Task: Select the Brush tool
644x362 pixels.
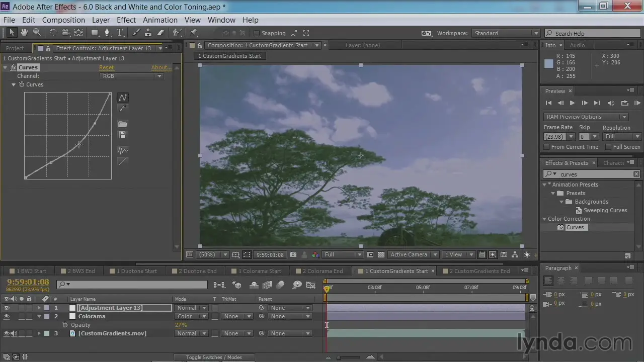Action: pyautogui.click(x=136, y=33)
